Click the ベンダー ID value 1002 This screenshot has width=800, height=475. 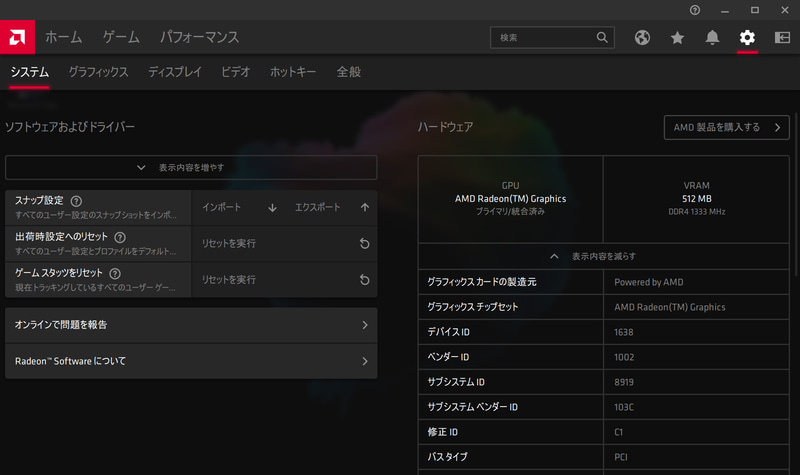(624, 357)
